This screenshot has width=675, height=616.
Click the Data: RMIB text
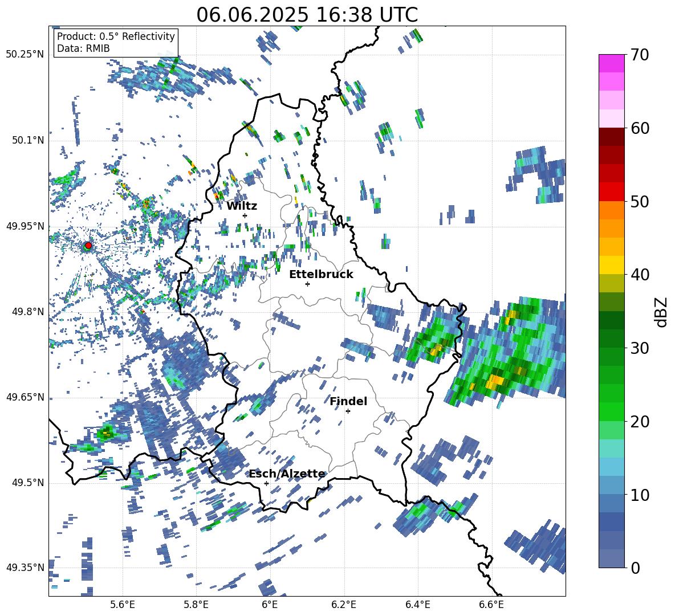[83, 48]
